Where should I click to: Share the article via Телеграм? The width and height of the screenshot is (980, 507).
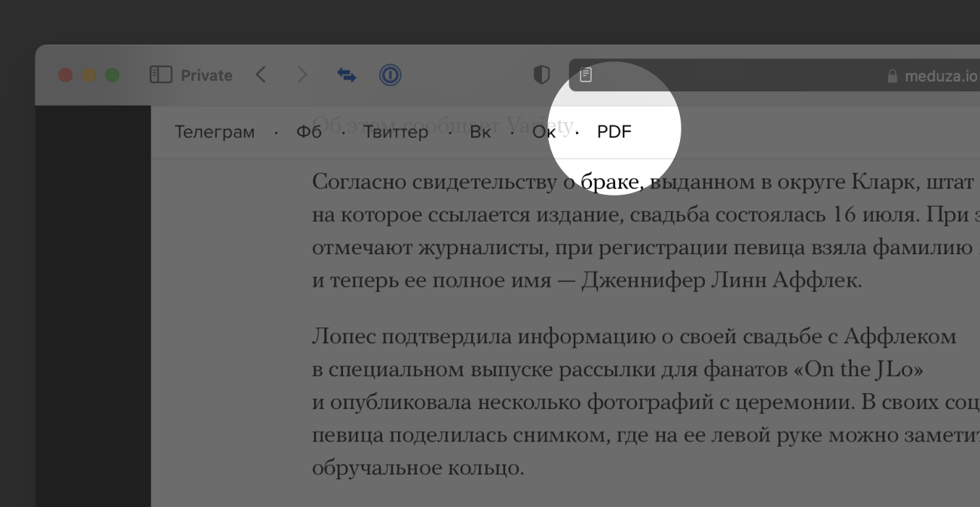click(214, 132)
